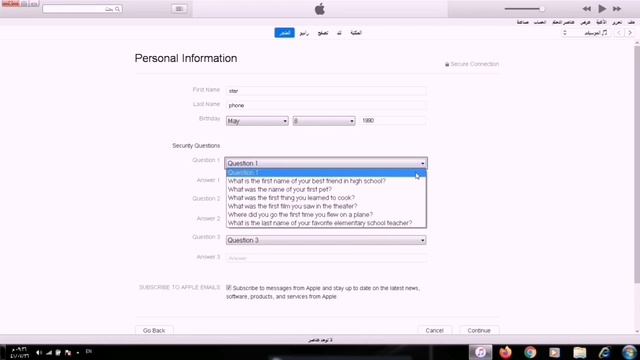Choose 'first time you flew on a plane'
Screen dimensions: 640x360
point(326,214)
